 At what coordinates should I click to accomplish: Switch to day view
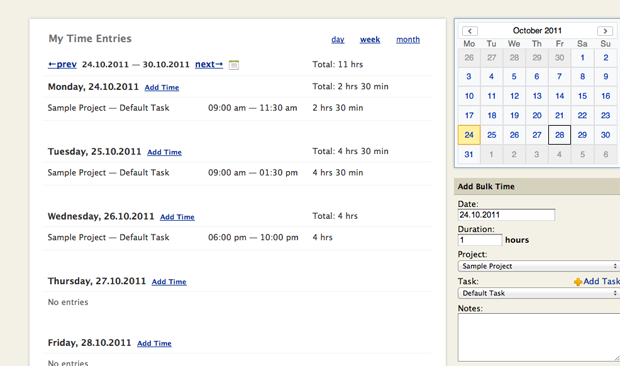pyautogui.click(x=338, y=40)
